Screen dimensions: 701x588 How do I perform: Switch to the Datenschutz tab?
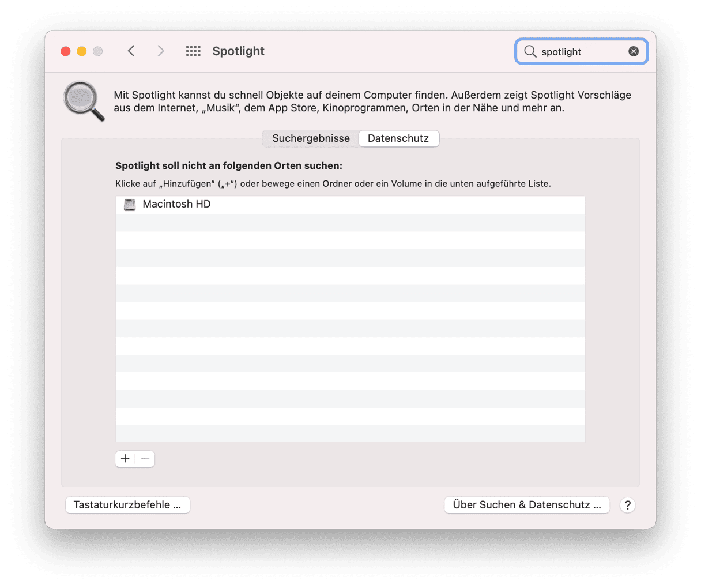[398, 138]
